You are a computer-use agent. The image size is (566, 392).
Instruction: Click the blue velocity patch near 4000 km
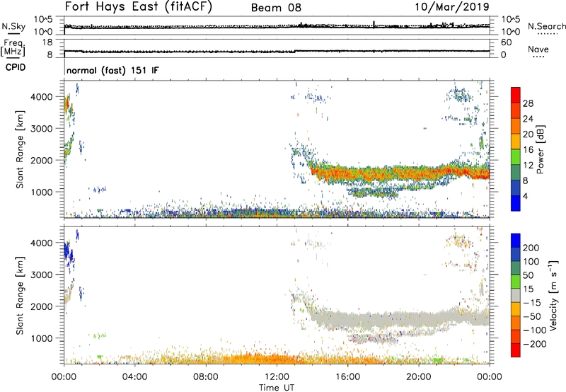[68, 253]
